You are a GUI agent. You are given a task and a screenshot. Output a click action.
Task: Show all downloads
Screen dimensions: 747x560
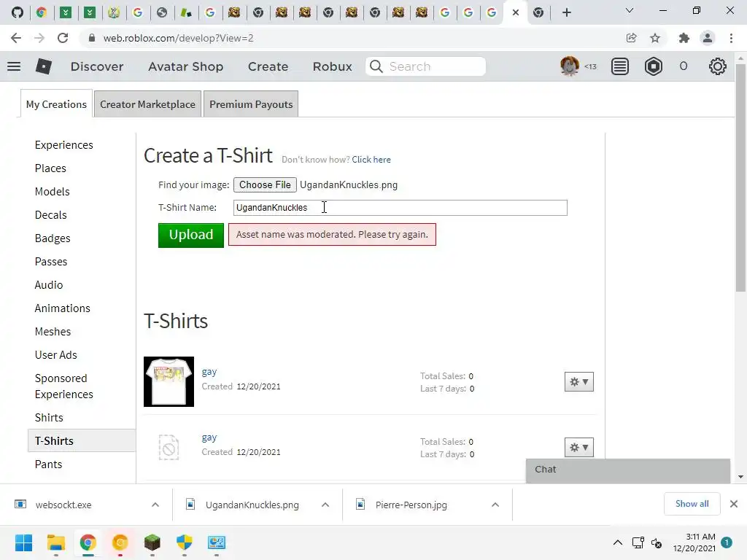tap(692, 504)
